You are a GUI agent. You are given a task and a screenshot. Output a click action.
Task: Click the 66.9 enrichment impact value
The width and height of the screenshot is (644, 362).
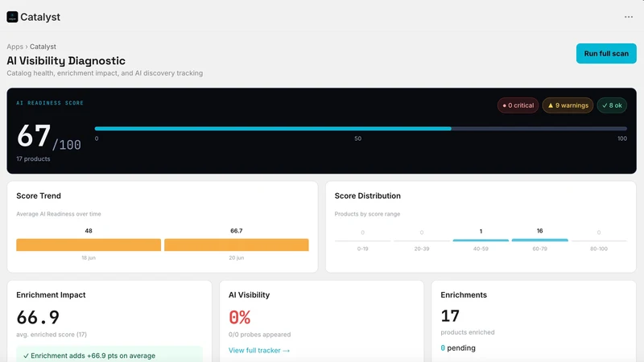point(38,317)
